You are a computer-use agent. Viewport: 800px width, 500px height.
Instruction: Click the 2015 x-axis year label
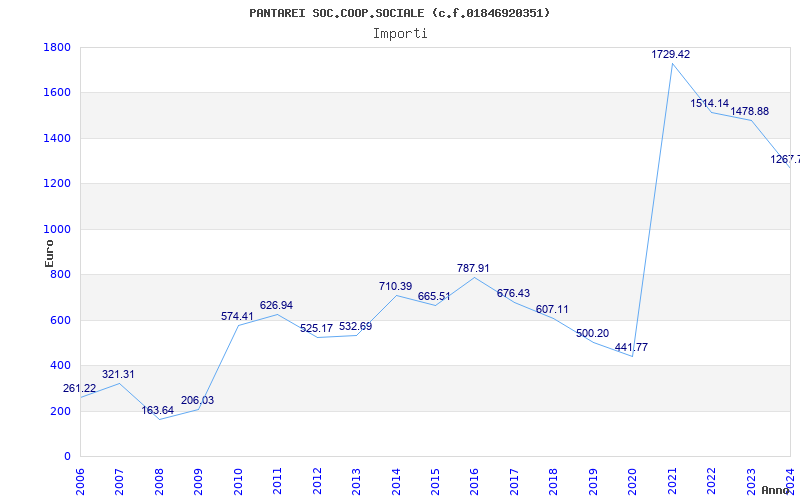(x=435, y=480)
